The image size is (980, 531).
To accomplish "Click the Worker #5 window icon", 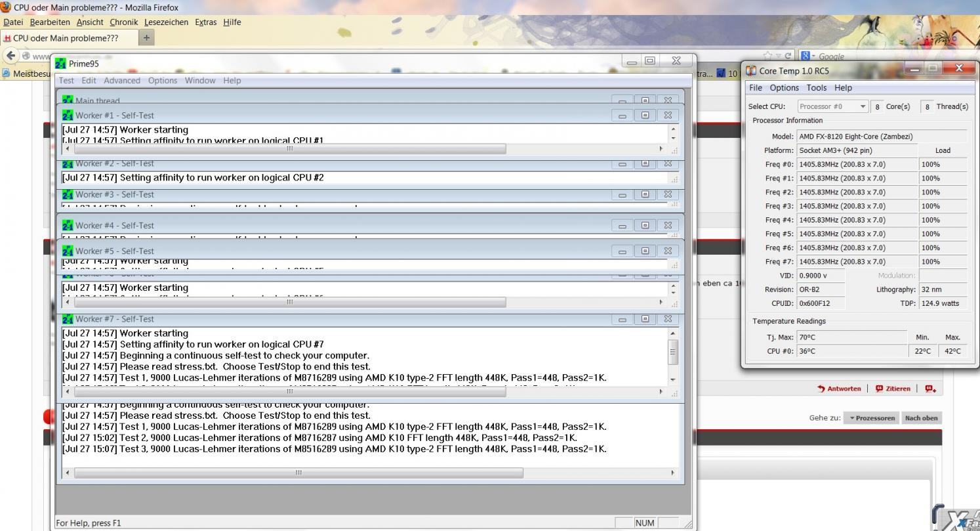I will [x=67, y=251].
